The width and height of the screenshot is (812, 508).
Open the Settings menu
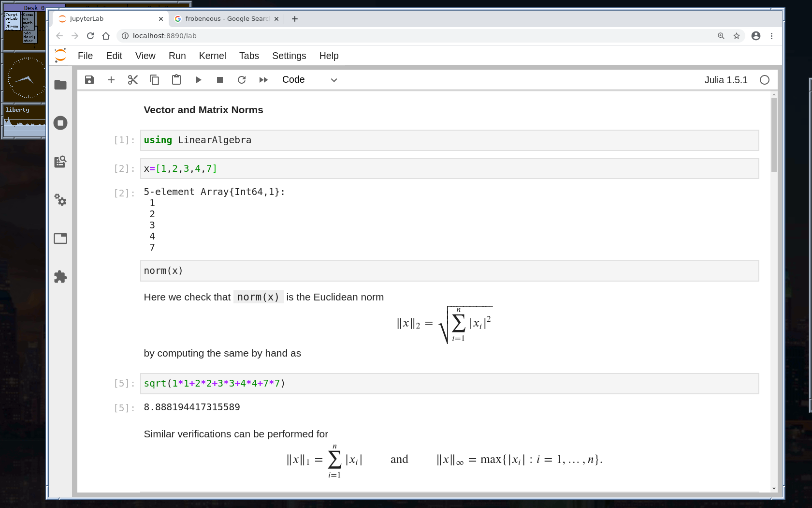(289, 56)
